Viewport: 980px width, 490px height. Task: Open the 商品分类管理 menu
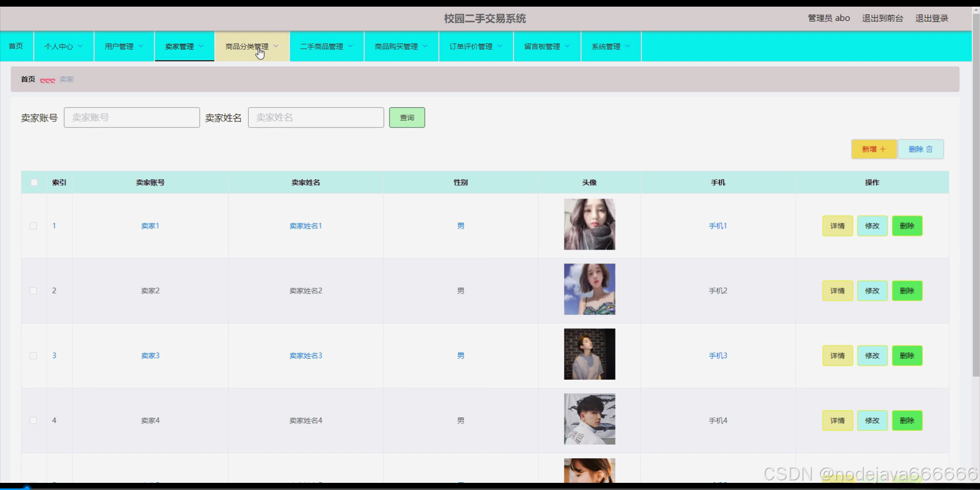coord(252,46)
